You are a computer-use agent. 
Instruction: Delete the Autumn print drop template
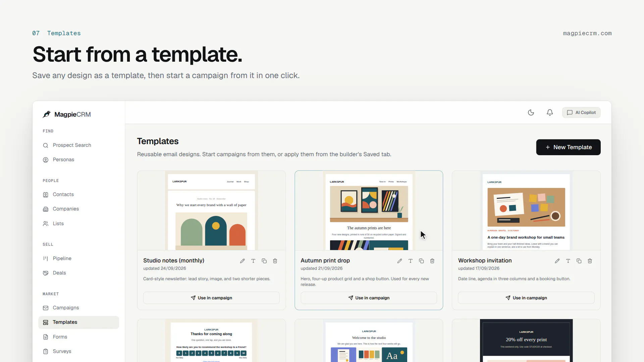432,261
